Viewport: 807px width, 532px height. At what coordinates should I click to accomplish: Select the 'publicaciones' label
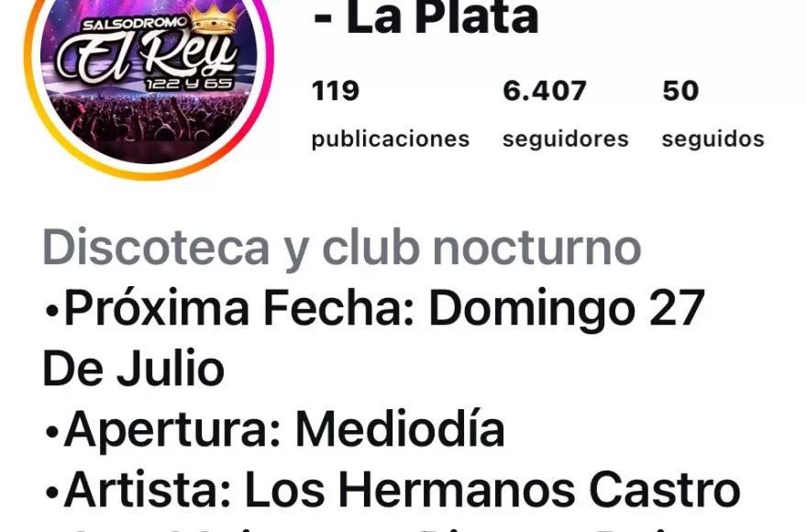(x=391, y=139)
